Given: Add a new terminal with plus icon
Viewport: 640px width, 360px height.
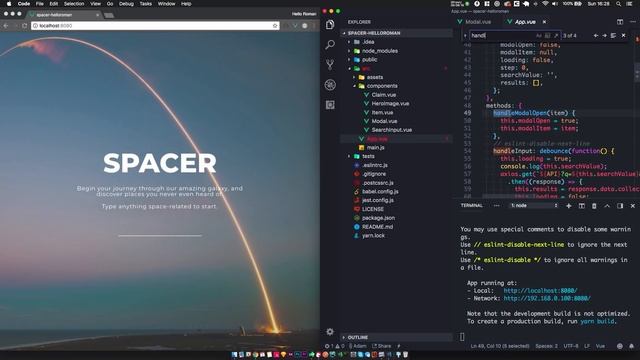Looking at the screenshot, I should click(x=569, y=206).
